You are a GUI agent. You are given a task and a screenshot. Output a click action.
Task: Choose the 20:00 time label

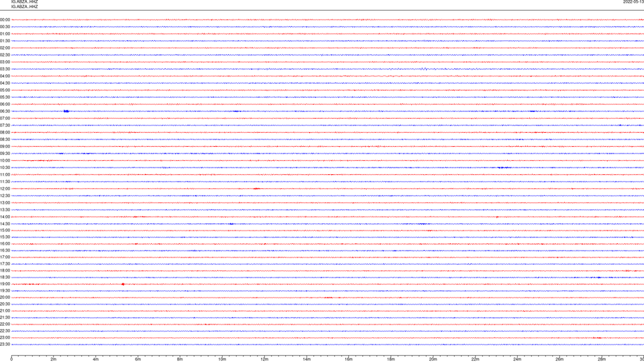[x=5, y=298]
